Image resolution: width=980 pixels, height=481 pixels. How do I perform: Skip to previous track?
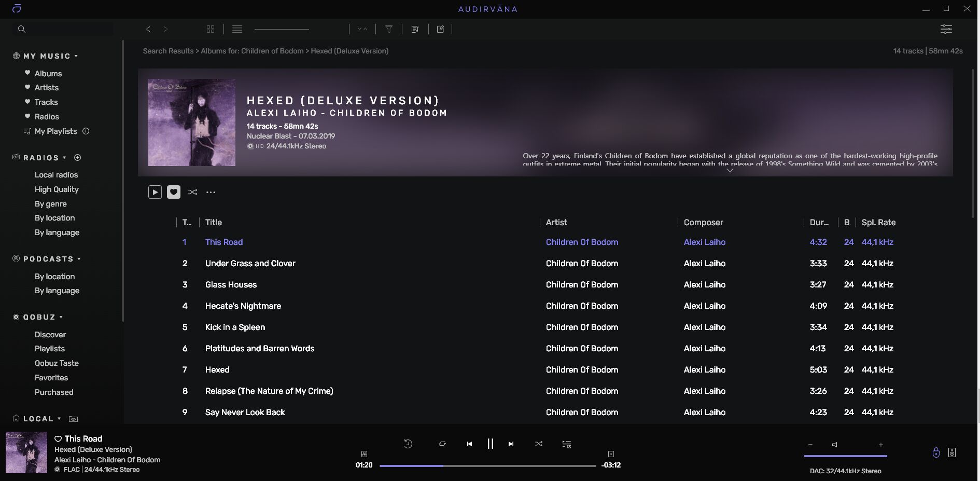click(x=469, y=444)
